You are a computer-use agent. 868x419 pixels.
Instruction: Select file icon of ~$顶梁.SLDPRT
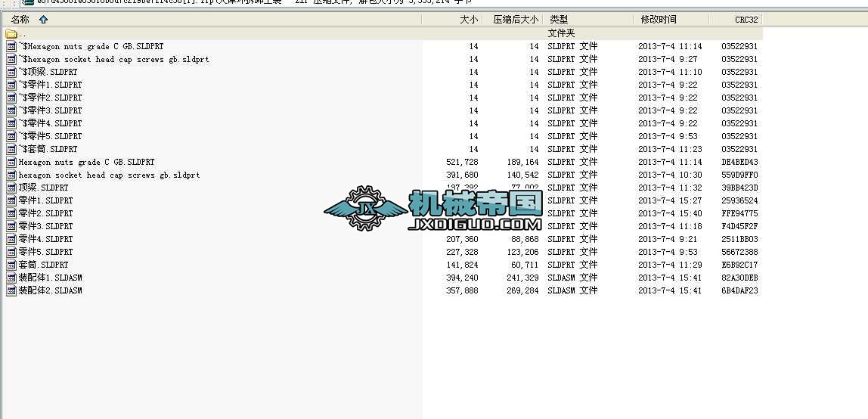[x=11, y=72]
